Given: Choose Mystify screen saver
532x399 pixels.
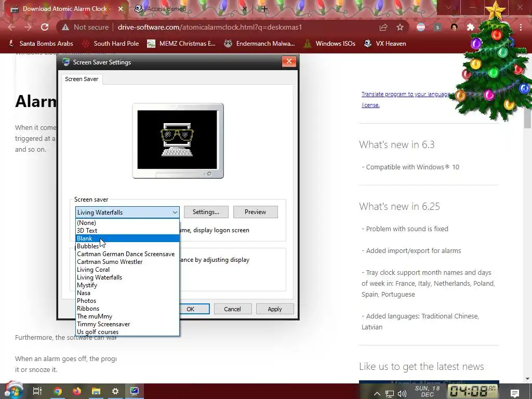Looking at the screenshot, I should (127, 285).
